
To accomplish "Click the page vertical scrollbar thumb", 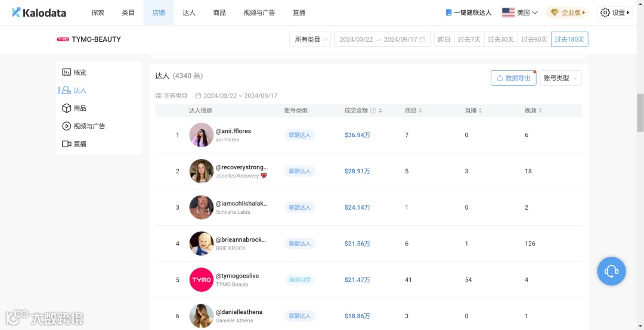I will [x=640, y=113].
